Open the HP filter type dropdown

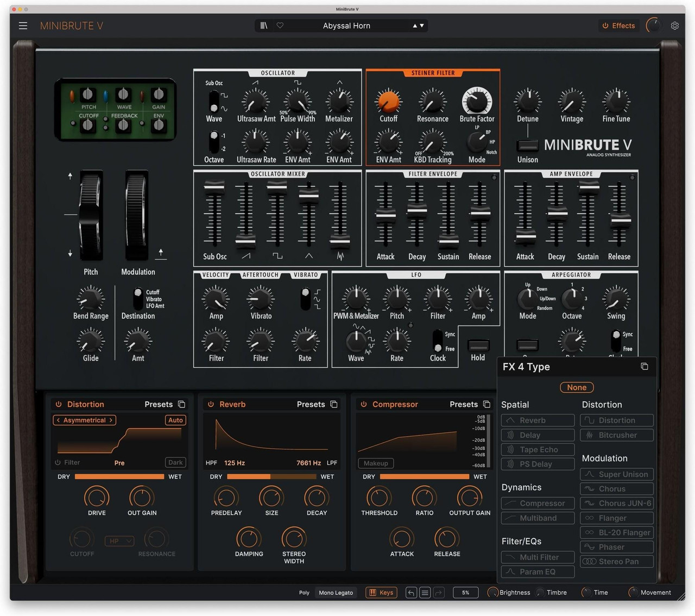coord(119,541)
